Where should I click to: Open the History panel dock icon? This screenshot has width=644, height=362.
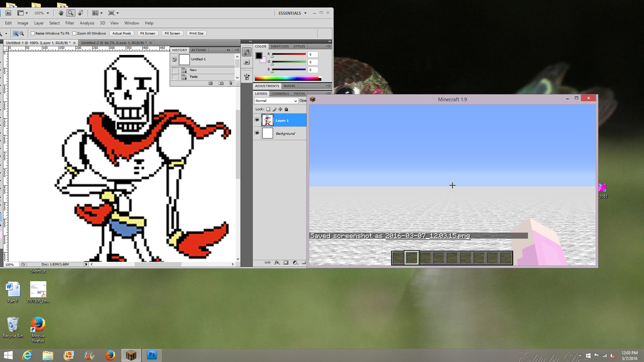(247, 52)
